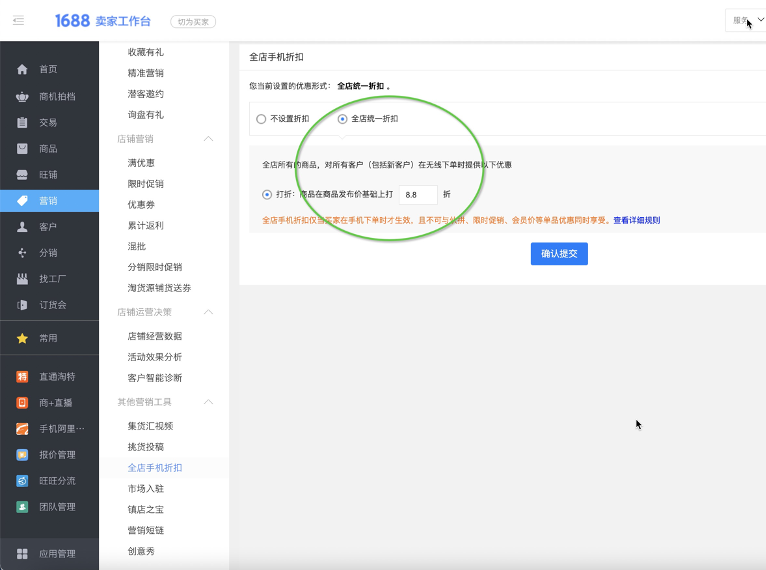Screen dimensions: 766x570
Task: Open the 旺旺分流 icon
Action: point(22,481)
